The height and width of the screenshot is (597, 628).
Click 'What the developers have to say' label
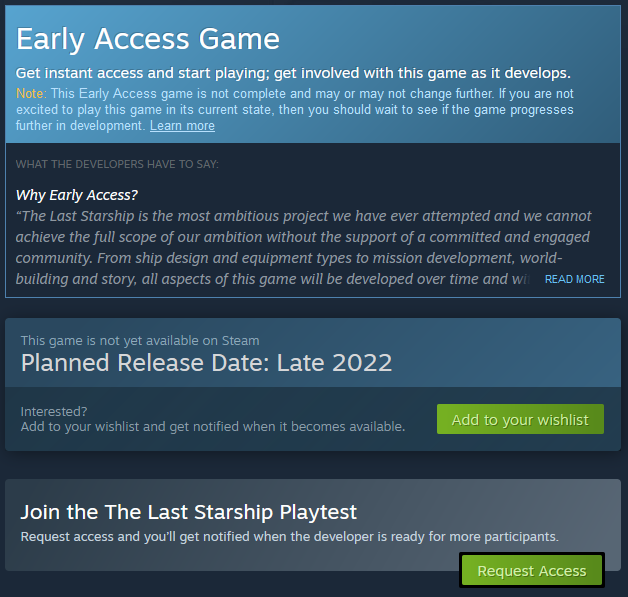point(117,164)
